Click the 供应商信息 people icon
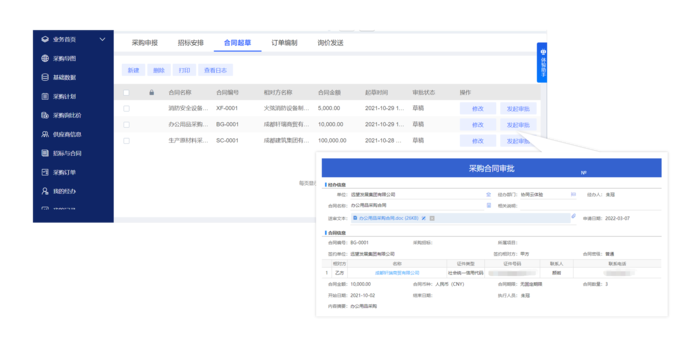This screenshot has width=700, height=362. tap(45, 134)
